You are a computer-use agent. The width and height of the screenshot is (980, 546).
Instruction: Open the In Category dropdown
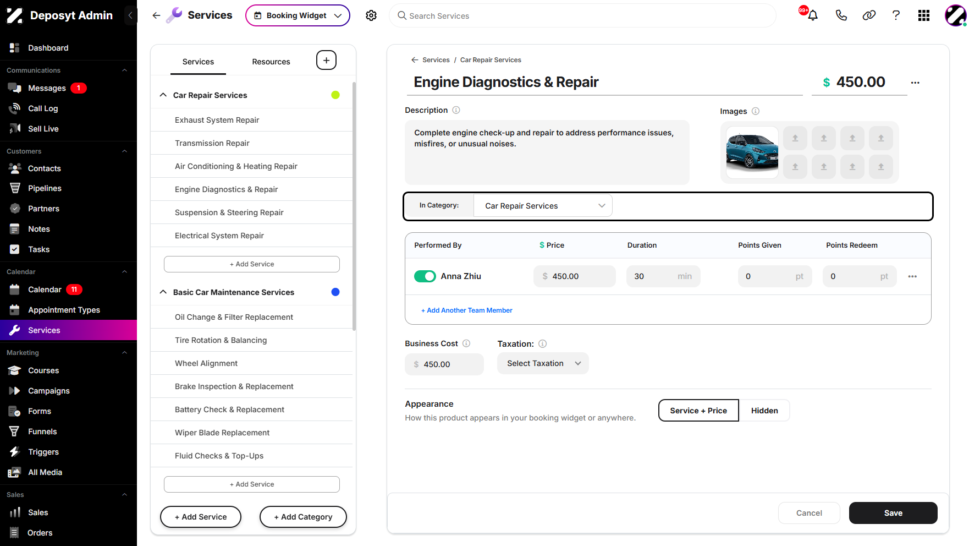click(x=543, y=206)
